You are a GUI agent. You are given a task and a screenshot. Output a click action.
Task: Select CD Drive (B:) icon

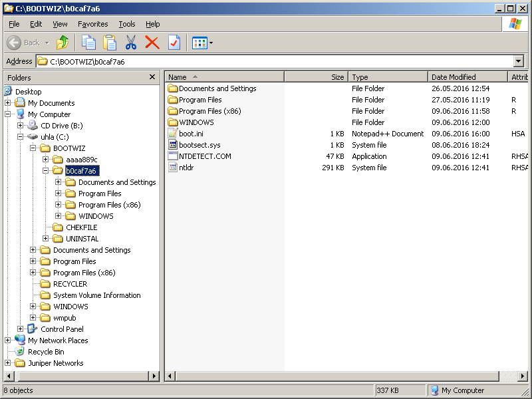33,125
